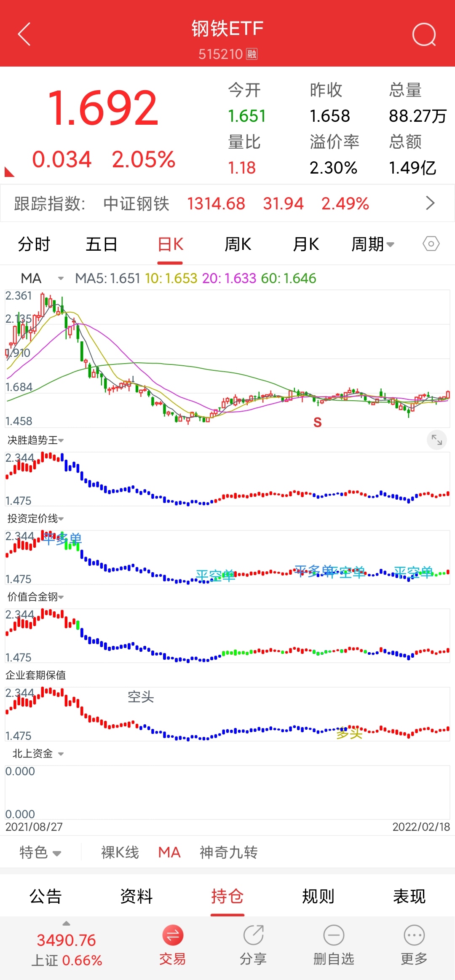Image resolution: width=455 pixels, height=980 pixels.
Task: Open 决胜趋势王 indicator dropdown
Action: click(x=36, y=440)
